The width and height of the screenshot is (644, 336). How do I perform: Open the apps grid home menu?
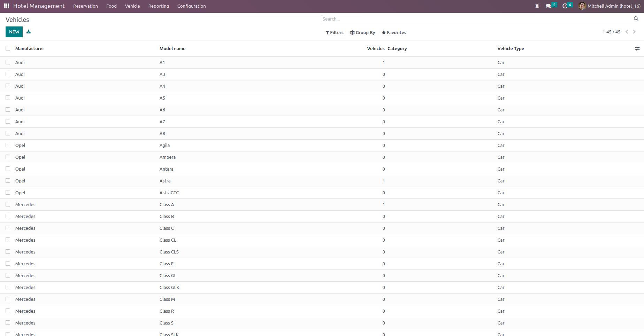click(x=7, y=6)
